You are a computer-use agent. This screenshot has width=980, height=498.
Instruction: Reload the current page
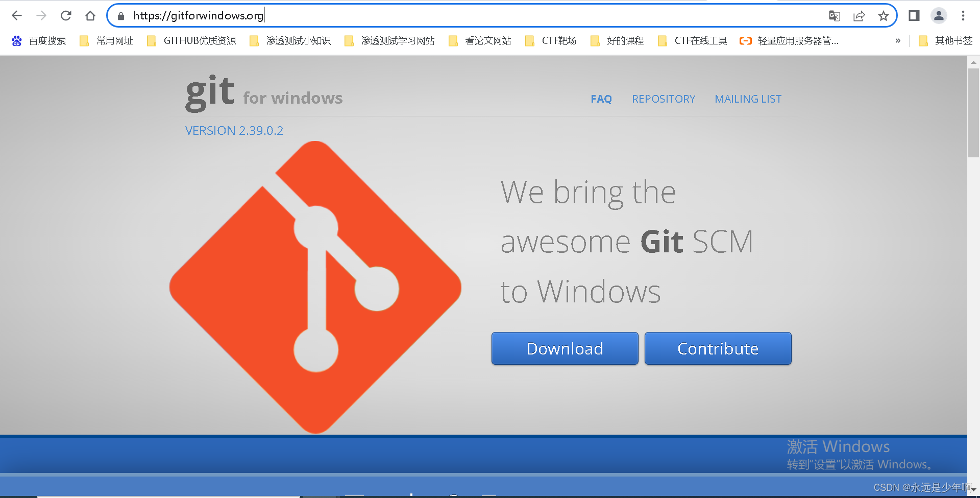coord(66,15)
